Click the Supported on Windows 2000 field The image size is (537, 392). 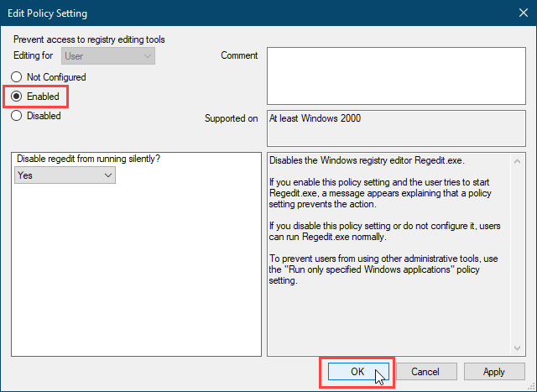coord(394,127)
